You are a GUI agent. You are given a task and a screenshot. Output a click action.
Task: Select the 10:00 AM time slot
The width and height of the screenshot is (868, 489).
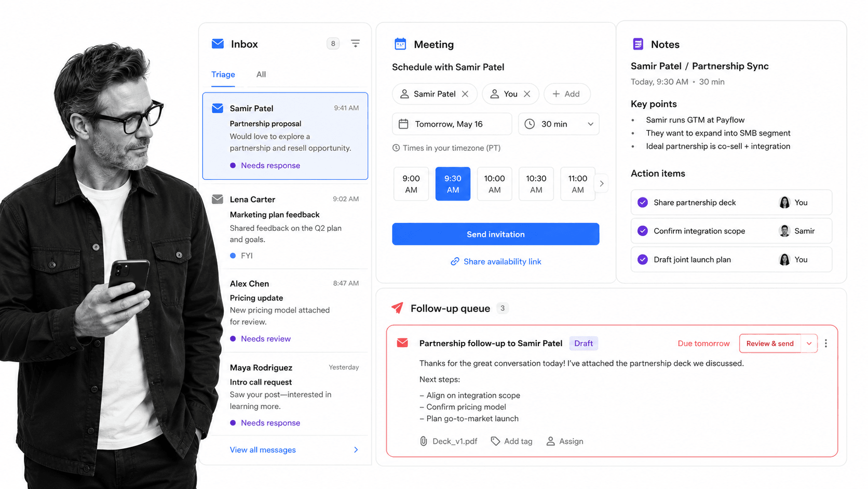(495, 184)
